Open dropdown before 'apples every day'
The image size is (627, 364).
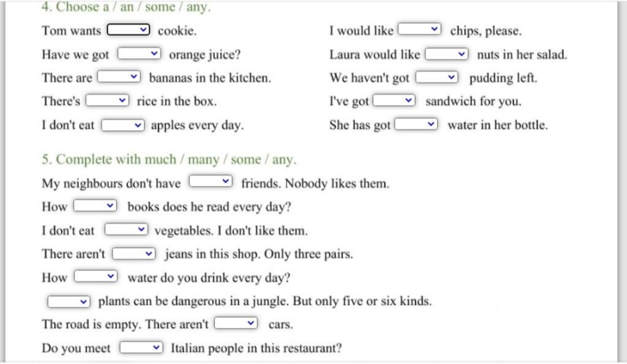click(122, 125)
